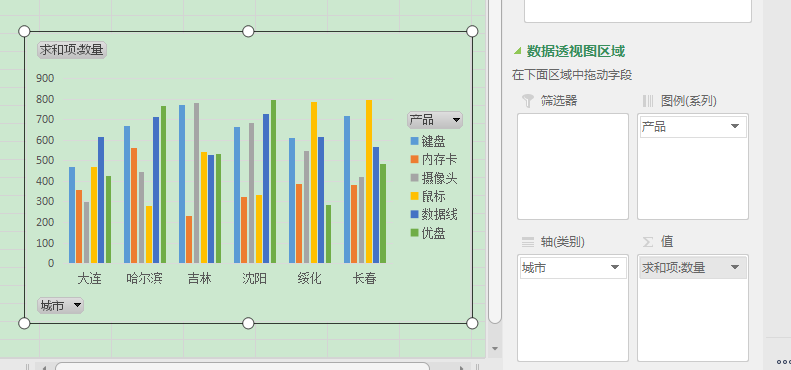Click the 求和项:数量 field button on chart

[x=72, y=50]
